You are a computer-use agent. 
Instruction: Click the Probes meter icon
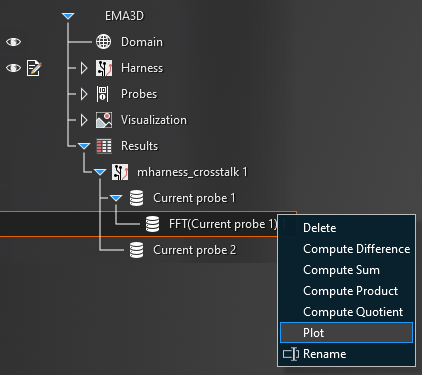coord(102,94)
